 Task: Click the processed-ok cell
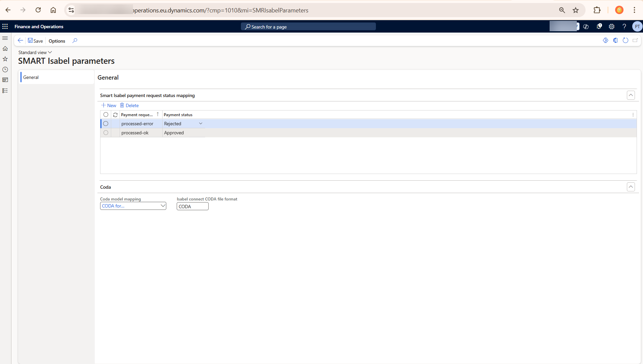tap(141, 133)
